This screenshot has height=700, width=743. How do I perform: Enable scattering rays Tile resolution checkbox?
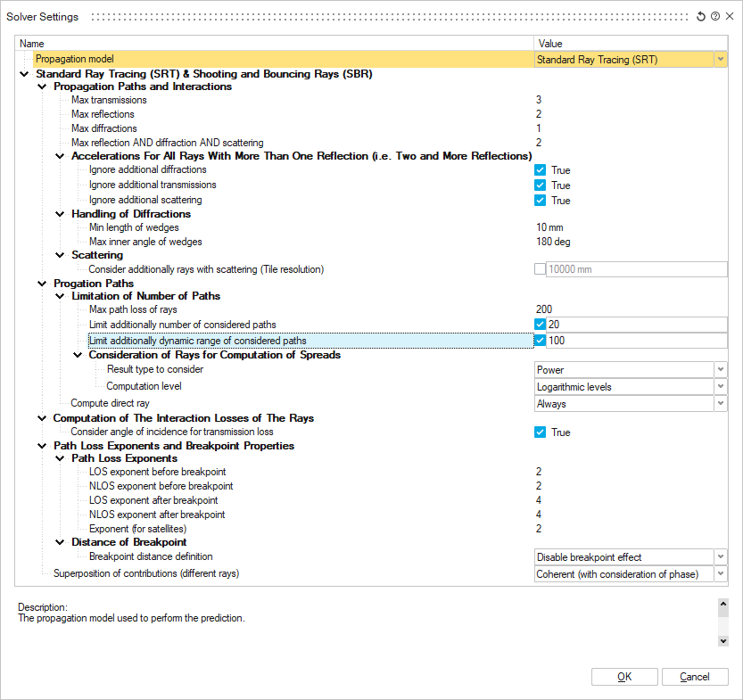point(540,269)
